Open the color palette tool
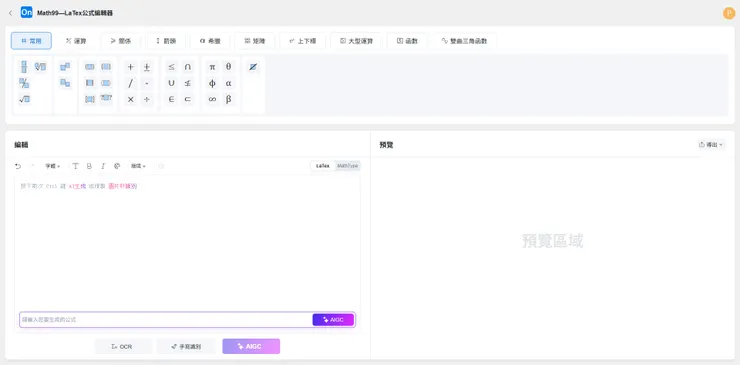 point(117,166)
